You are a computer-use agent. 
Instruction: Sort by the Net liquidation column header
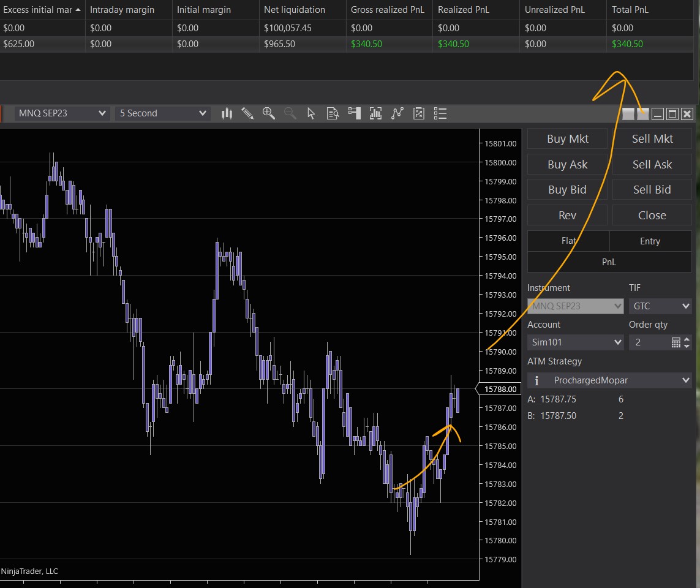tap(295, 10)
